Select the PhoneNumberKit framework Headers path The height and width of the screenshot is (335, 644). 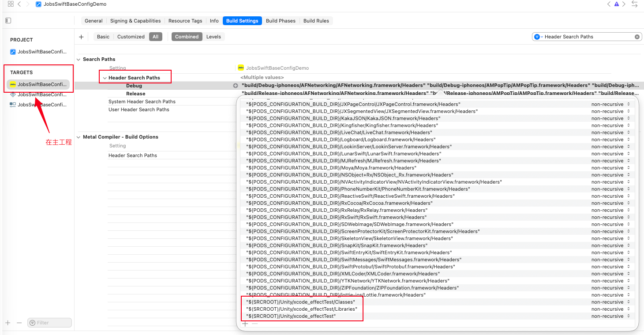[358, 189]
